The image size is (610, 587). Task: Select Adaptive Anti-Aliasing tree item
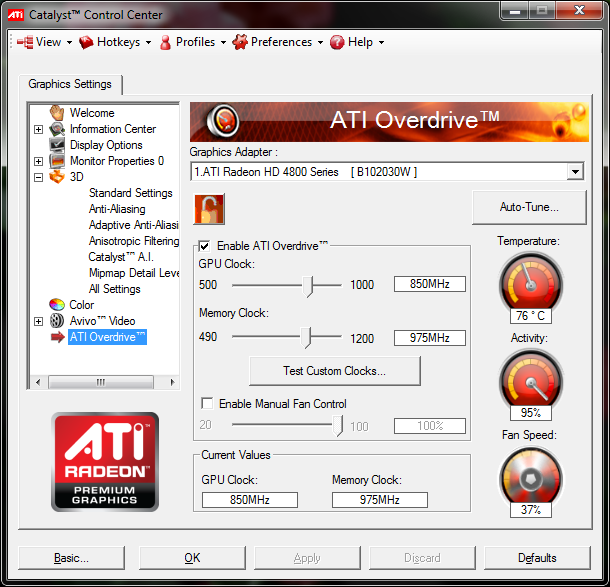tap(134, 225)
